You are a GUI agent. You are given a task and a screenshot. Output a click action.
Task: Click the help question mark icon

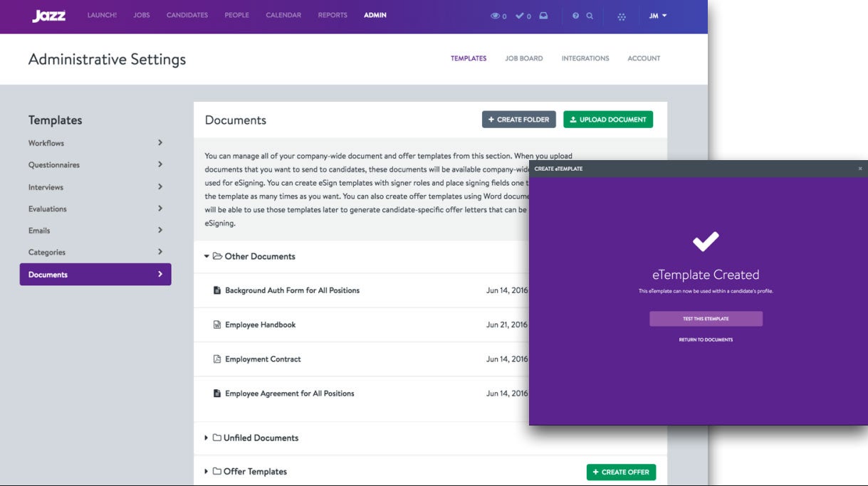575,16
